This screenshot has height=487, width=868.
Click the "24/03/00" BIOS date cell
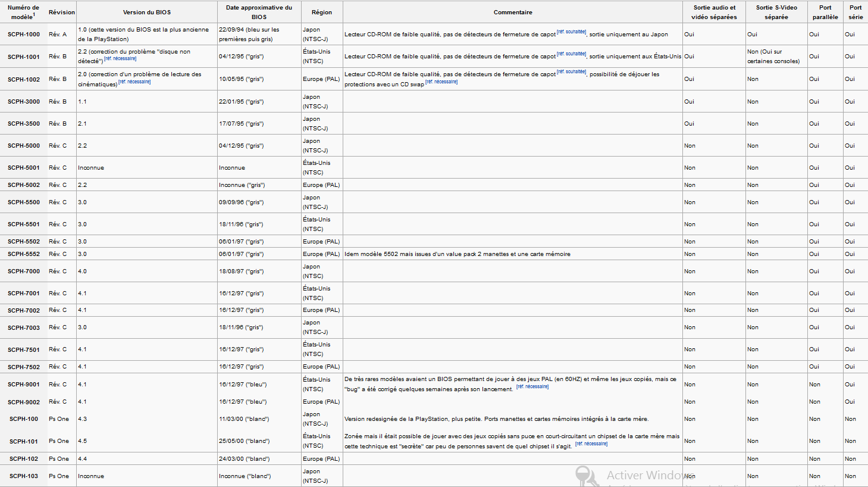pos(259,459)
